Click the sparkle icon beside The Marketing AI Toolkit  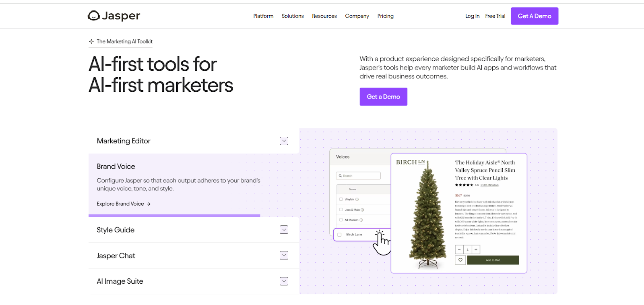tap(91, 41)
